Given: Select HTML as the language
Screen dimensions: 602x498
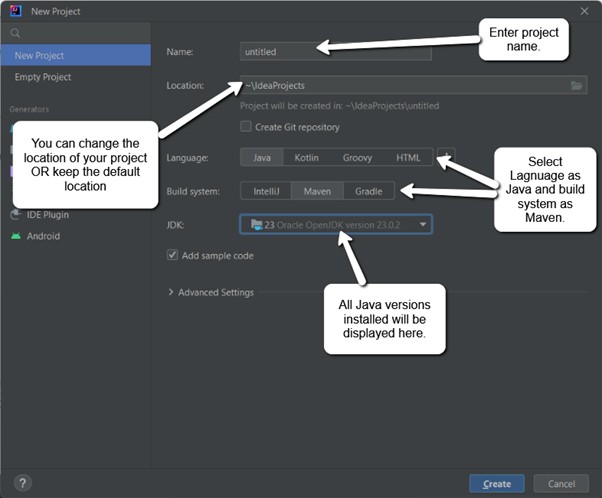Looking at the screenshot, I should point(408,157).
